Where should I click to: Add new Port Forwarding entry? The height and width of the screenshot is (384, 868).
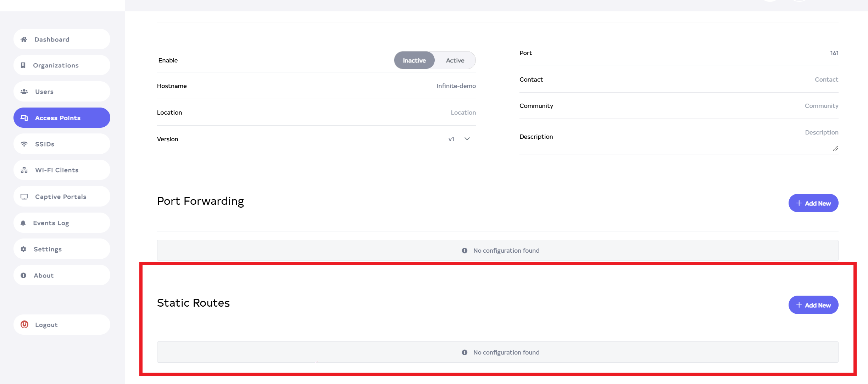[813, 203]
